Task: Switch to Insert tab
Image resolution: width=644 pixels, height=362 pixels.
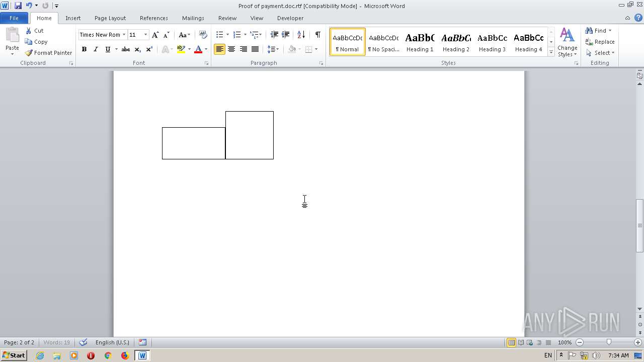Action: (x=73, y=18)
